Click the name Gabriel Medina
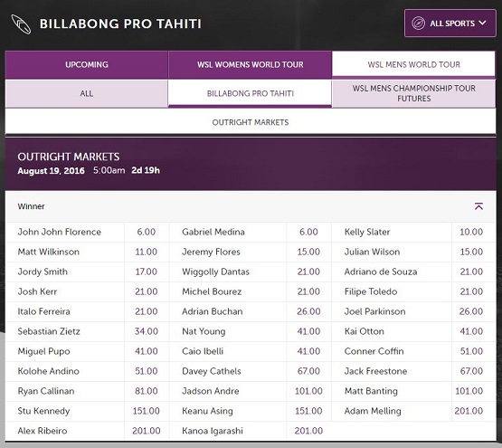The image size is (502, 448). [x=213, y=232]
